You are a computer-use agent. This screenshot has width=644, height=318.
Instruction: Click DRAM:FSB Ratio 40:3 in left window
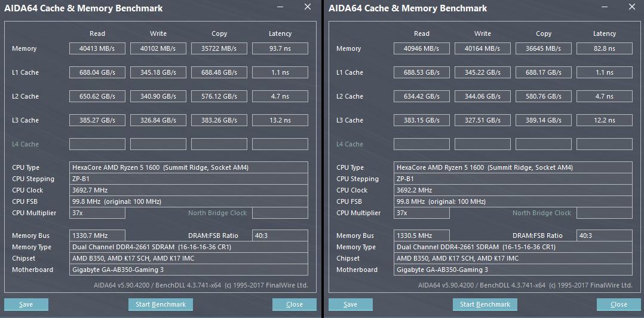[x=280, y=236]
